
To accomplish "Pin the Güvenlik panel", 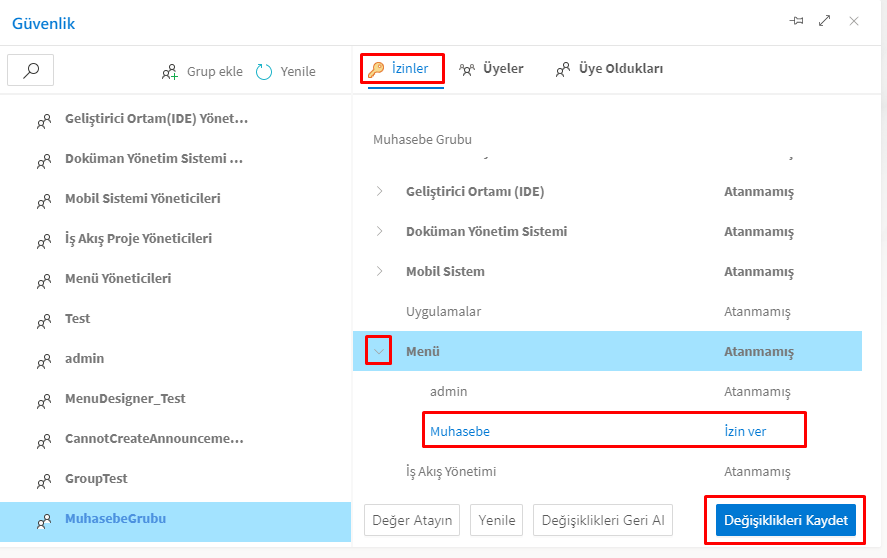I will point(797,21).
